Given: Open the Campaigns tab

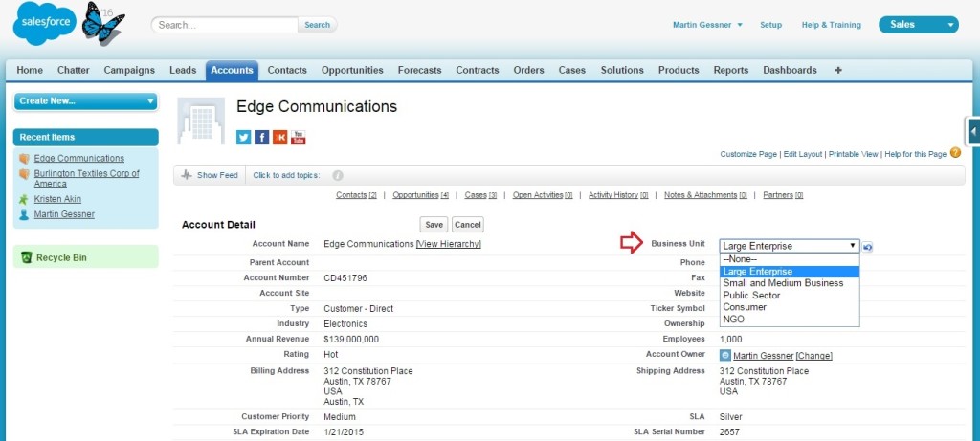Looking at the screenshot, I should click(x=129, y=70).
